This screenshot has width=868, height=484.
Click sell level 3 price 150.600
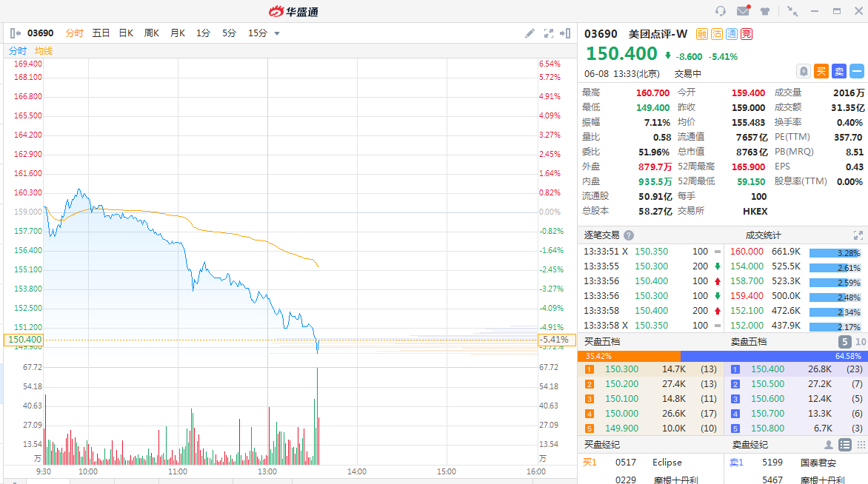768,399
